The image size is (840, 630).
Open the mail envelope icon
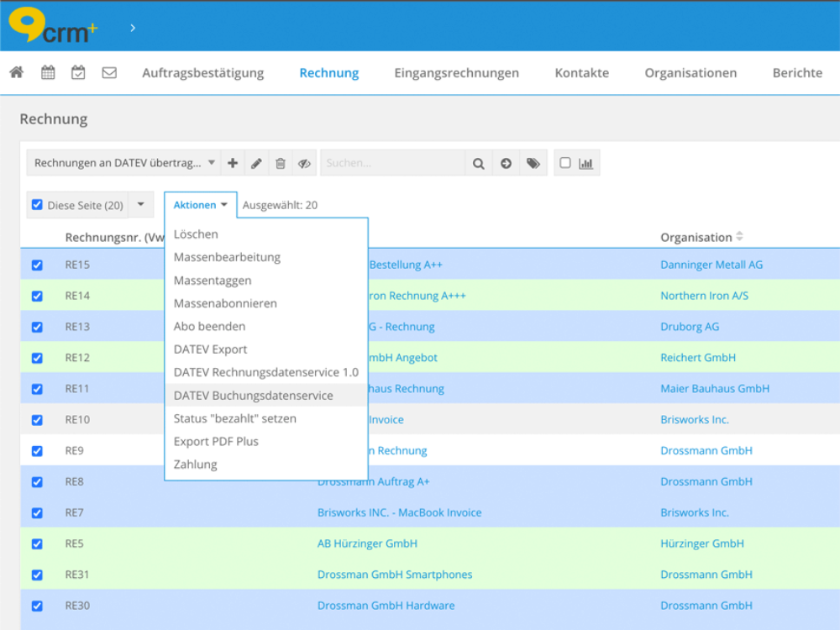(109, 72)
